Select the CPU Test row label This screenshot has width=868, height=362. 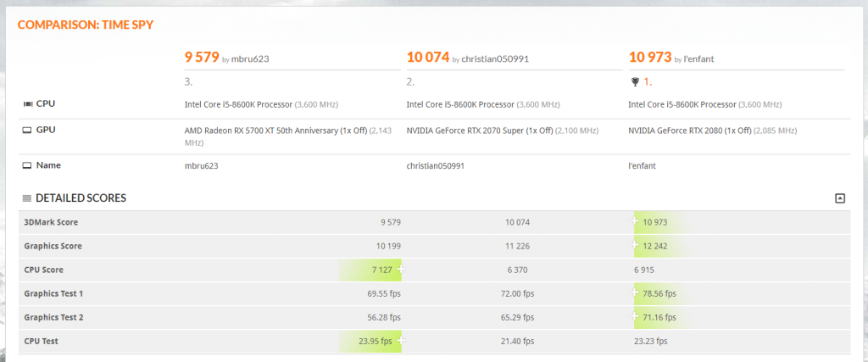pyautogui.click(x=41, y=342)
